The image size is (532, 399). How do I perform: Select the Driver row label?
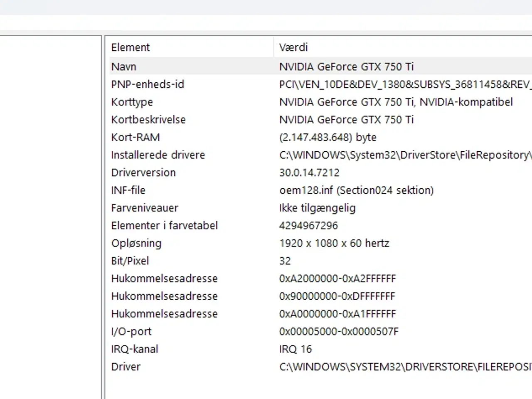point(126,367)
